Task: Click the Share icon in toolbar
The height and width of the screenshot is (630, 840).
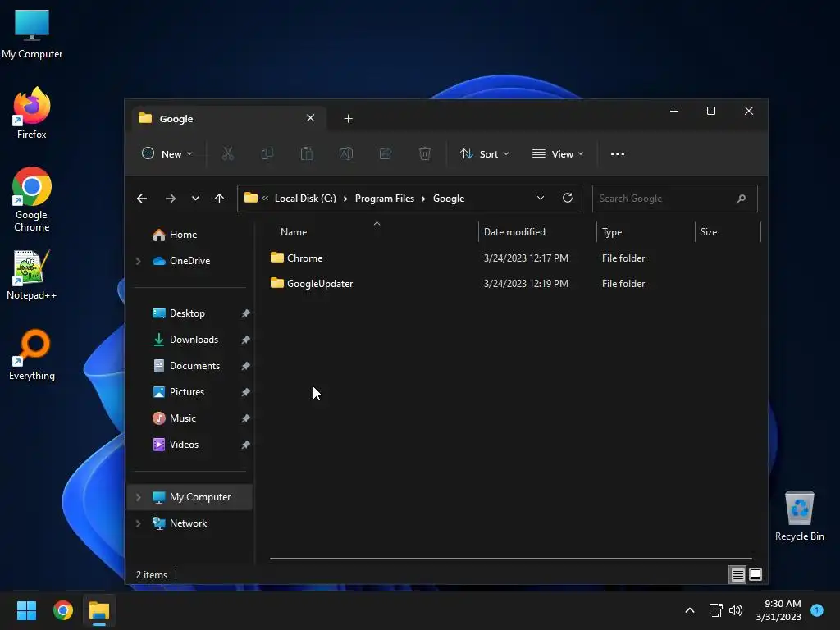Action: (386, 153)
